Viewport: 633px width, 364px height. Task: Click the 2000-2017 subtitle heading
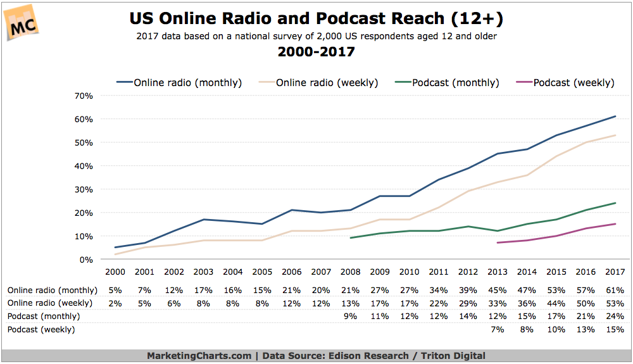(316, 52)
